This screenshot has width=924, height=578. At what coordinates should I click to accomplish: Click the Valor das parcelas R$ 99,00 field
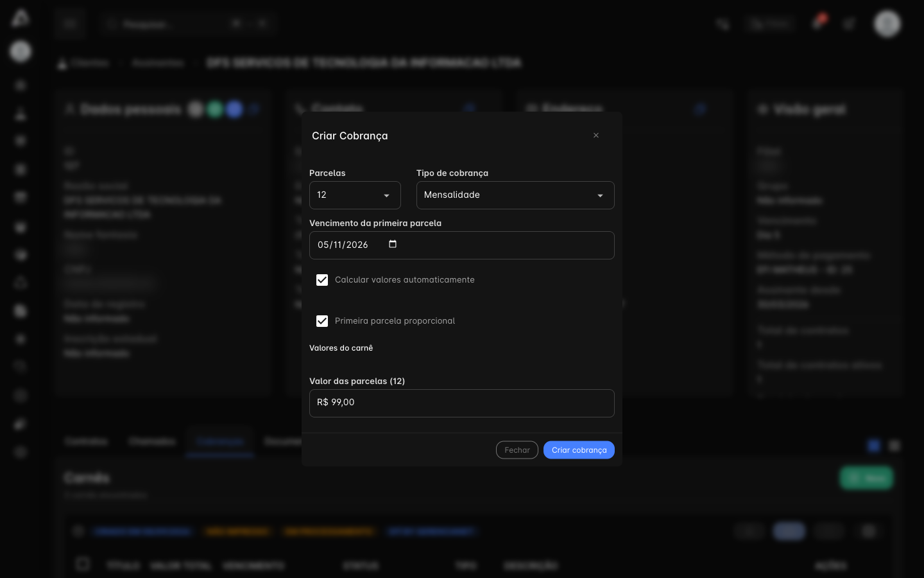pos(462,403)
